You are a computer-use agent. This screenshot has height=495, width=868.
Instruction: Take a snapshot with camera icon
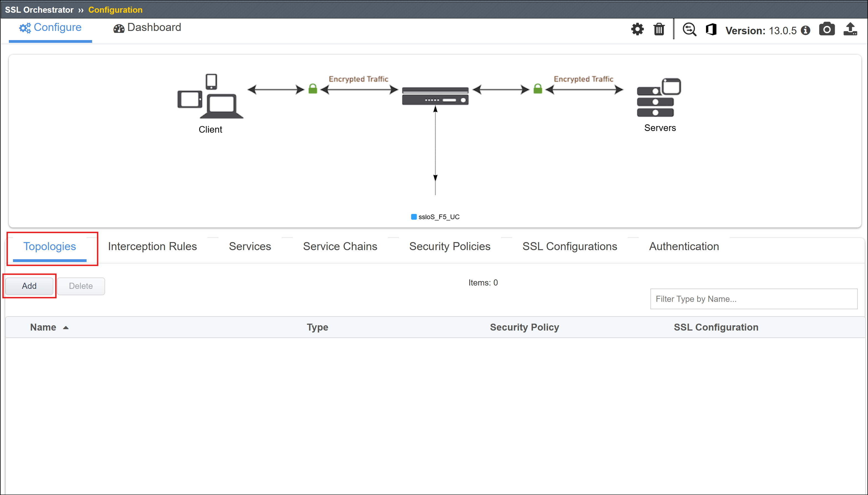(x=827, y=29)
